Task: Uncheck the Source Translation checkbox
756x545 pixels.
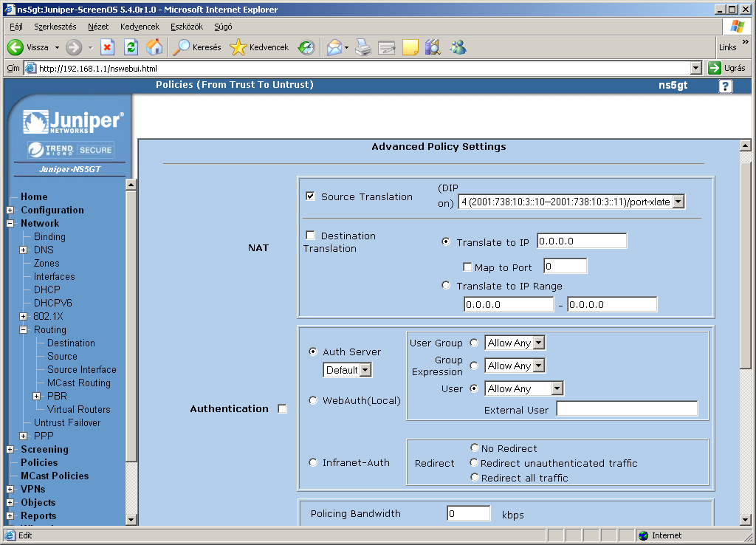Action: click(311, 196)
